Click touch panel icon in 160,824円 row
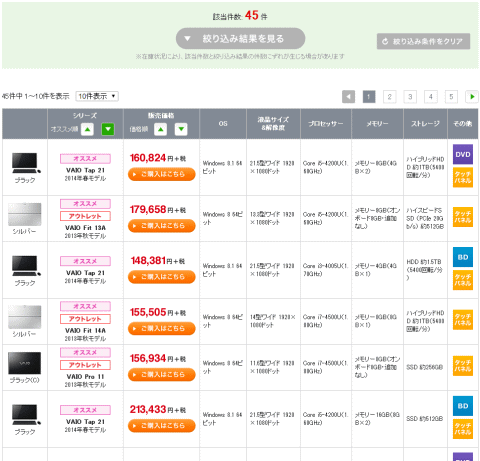 point(463,177)
